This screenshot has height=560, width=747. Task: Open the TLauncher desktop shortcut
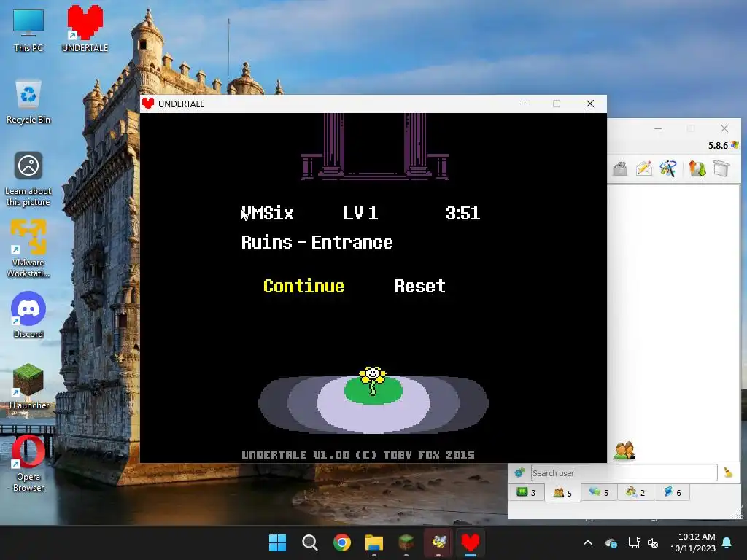tap(28, 386)
